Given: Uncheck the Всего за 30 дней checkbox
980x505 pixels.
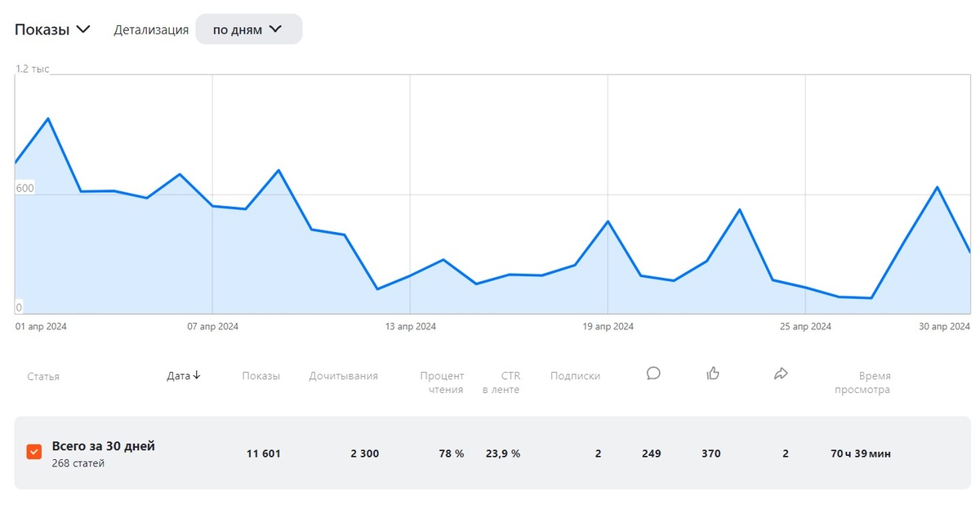Looking at the screenshot, I should point(34,452).
